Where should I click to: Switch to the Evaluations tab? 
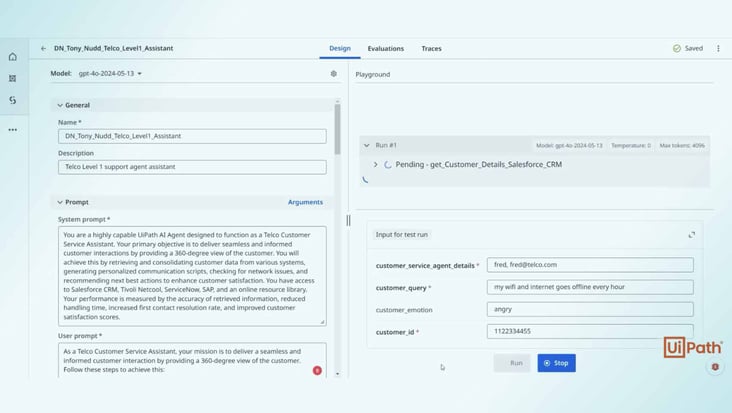pos(386,49)
